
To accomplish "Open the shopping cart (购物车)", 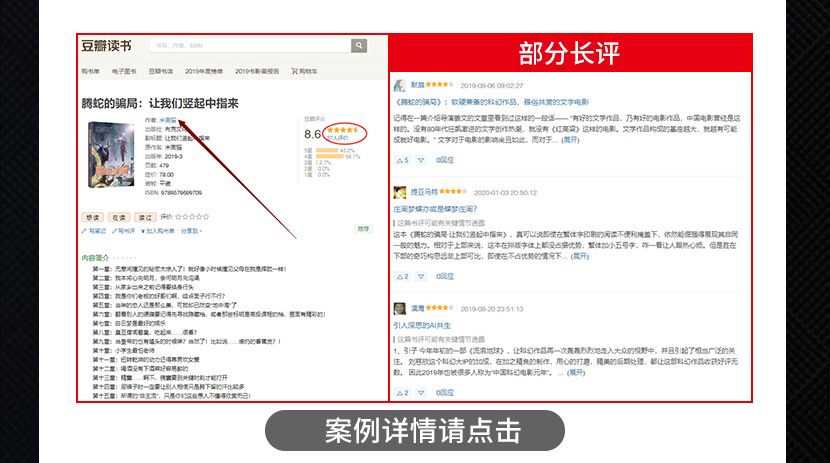I will [301, 72].
